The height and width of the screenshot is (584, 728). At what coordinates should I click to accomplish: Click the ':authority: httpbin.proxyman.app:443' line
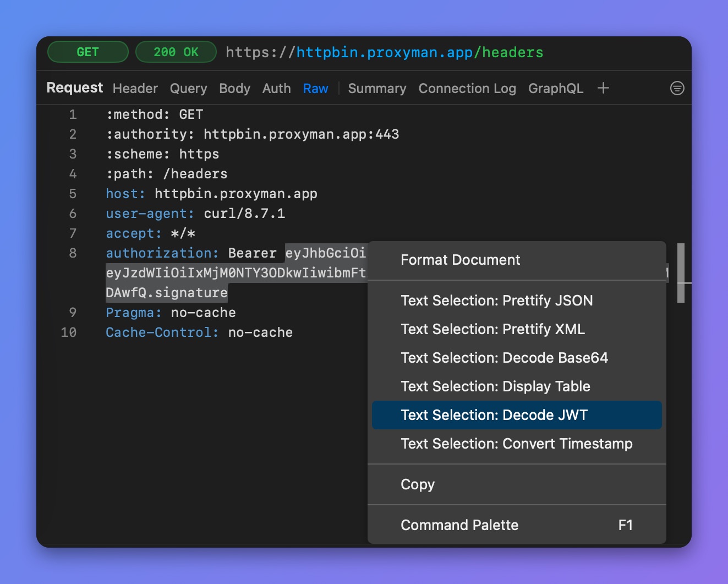coord(253,134)
